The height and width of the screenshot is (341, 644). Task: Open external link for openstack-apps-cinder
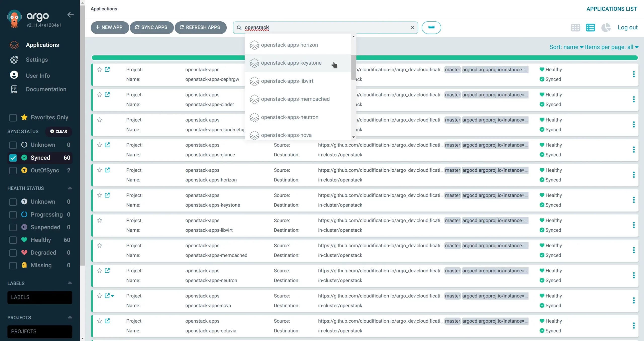[x=107, y=95]
